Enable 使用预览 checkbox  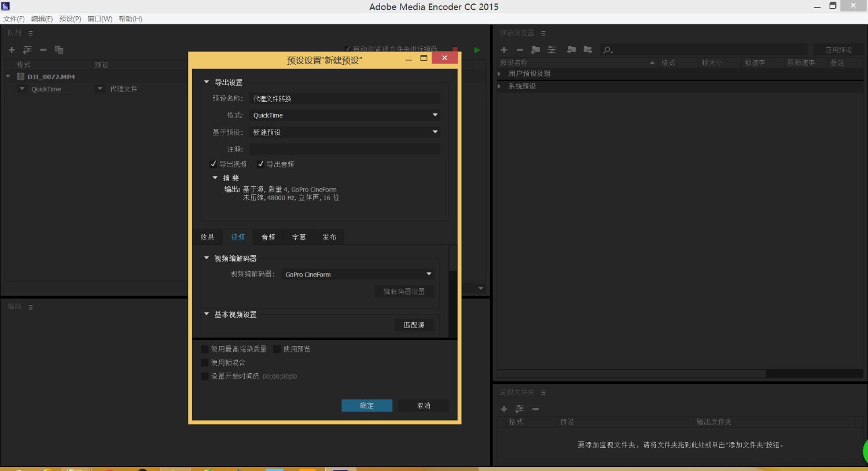pyautogui.click(x=277, y=349)
